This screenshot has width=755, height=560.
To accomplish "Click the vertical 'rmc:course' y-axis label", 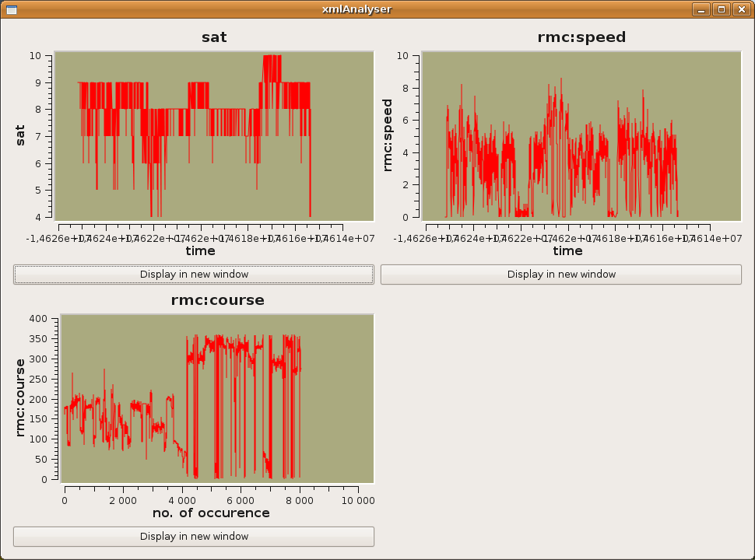I will click(19, 398).
